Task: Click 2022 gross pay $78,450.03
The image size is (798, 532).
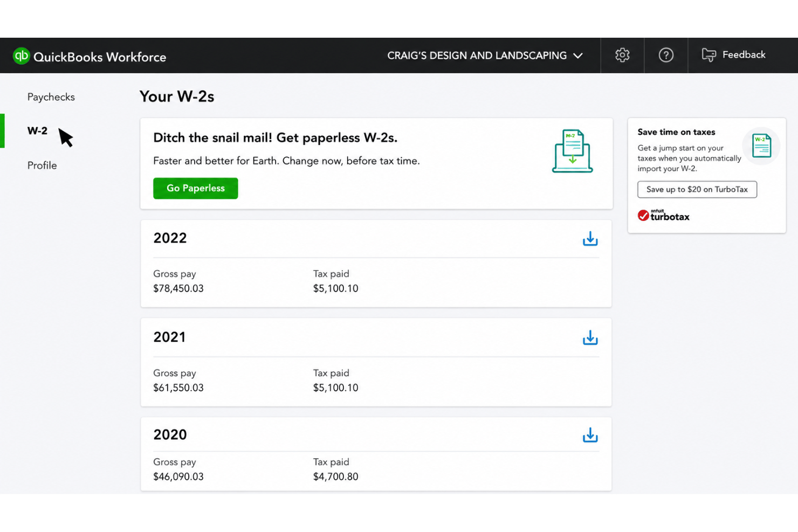Action: (x=178, y=288)
